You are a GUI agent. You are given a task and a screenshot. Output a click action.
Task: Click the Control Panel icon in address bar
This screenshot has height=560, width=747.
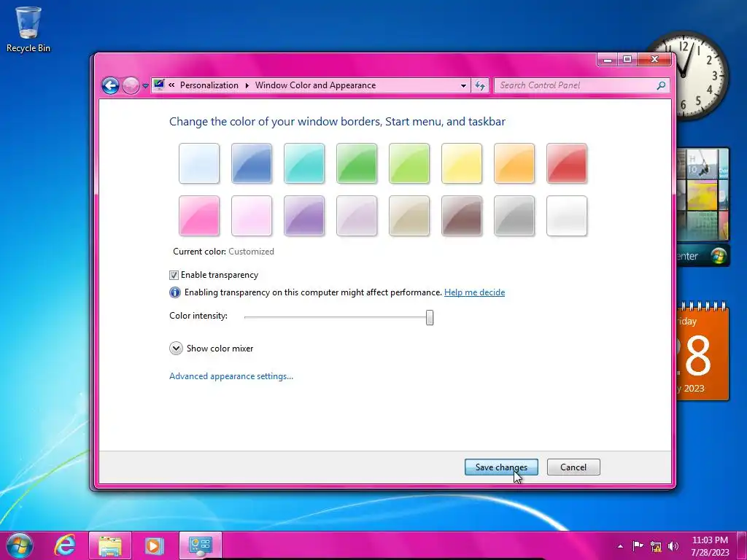159,85
